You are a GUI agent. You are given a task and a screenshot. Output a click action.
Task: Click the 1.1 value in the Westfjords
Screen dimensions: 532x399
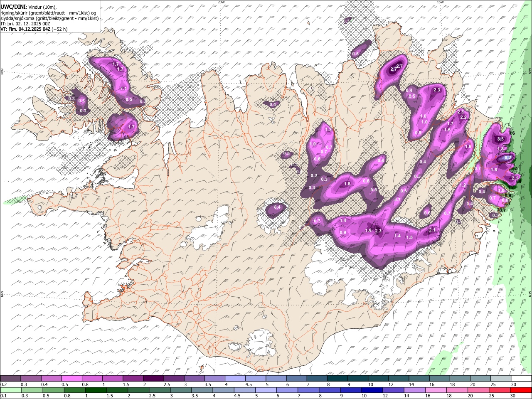(123, 89)
